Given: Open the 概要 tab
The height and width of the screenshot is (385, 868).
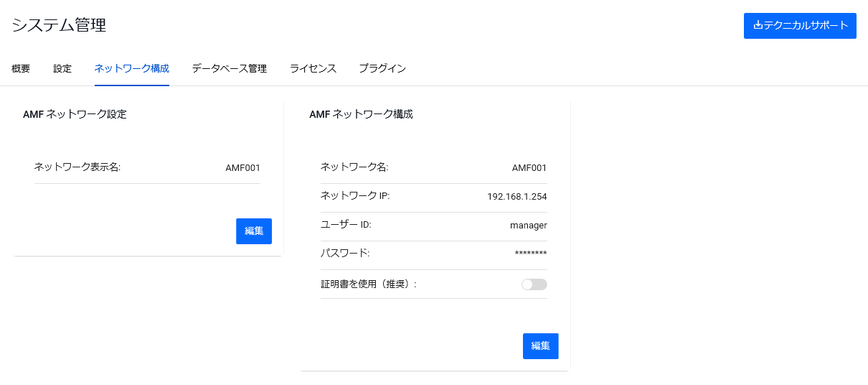Looking at the screenshot, I should coord(21,69).
